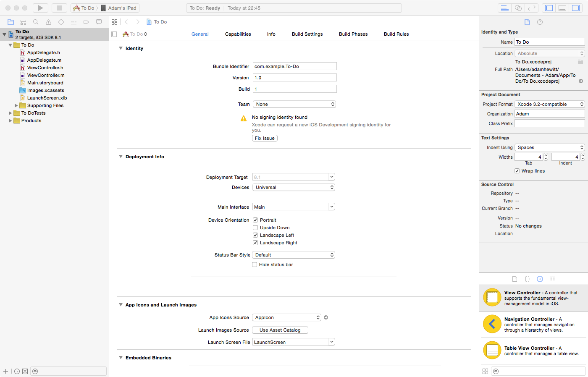Enable Upside Down orientation

coord(255,228)
